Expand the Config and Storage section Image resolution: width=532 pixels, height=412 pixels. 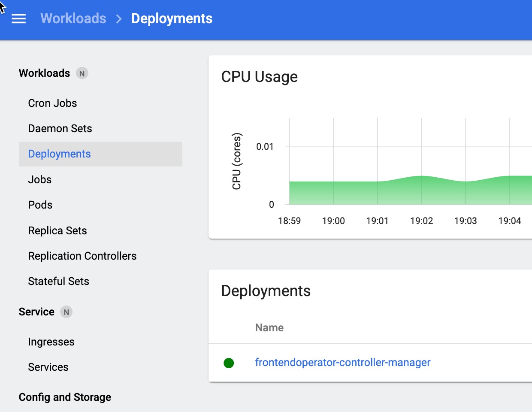pyautogui.click(x=65, y=397)
